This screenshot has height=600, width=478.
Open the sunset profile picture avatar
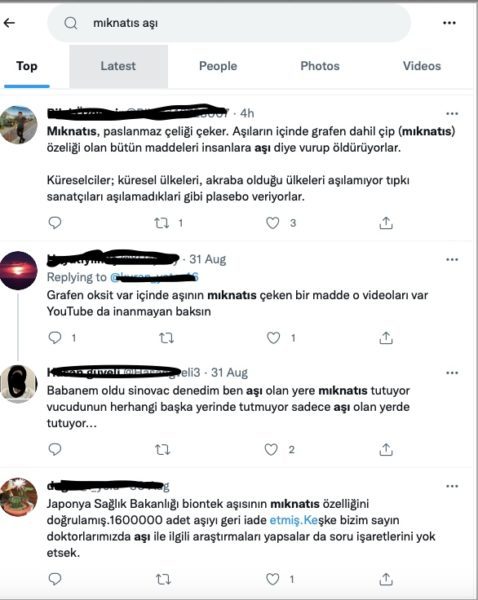coord(19,270)
